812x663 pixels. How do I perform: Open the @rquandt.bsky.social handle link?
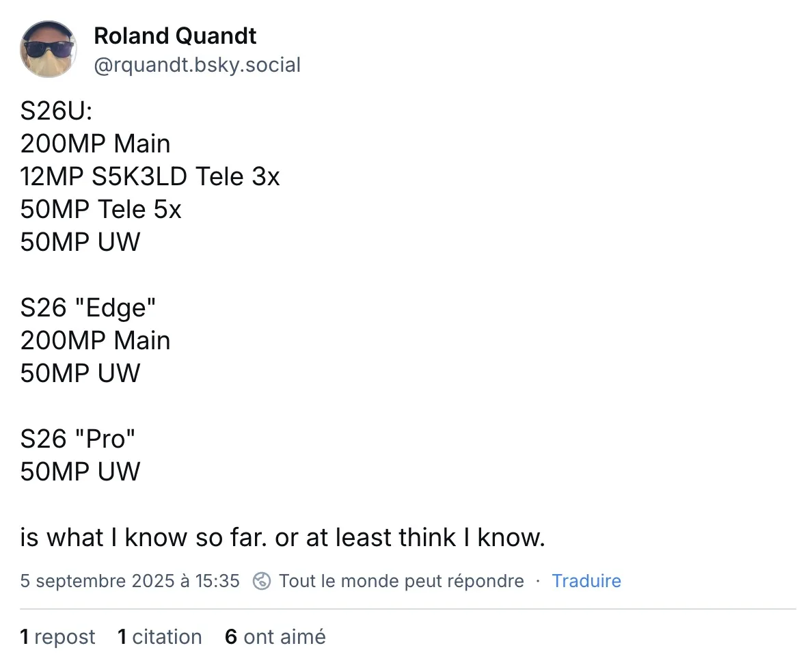197,65
